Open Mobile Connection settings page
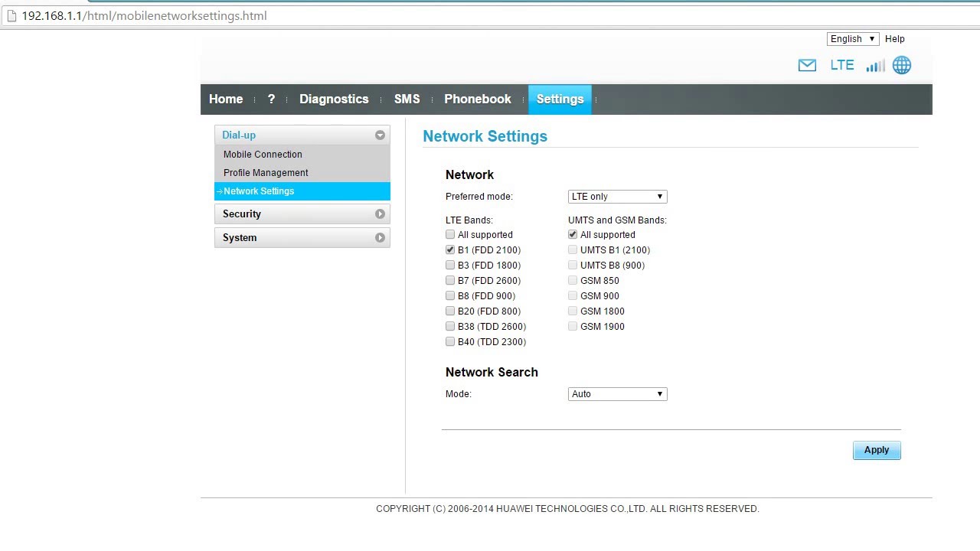The width and height of the screenshot is (980, 551). pos(263,155)
